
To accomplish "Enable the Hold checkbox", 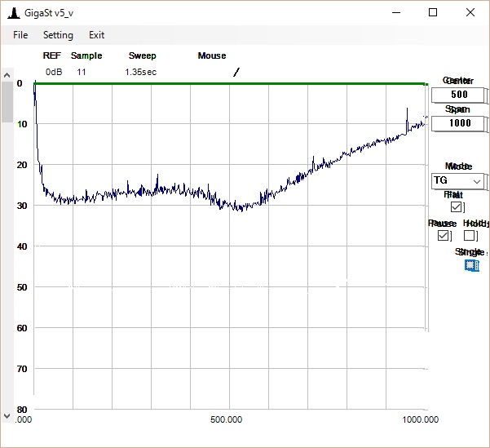I will click(469, 235).
